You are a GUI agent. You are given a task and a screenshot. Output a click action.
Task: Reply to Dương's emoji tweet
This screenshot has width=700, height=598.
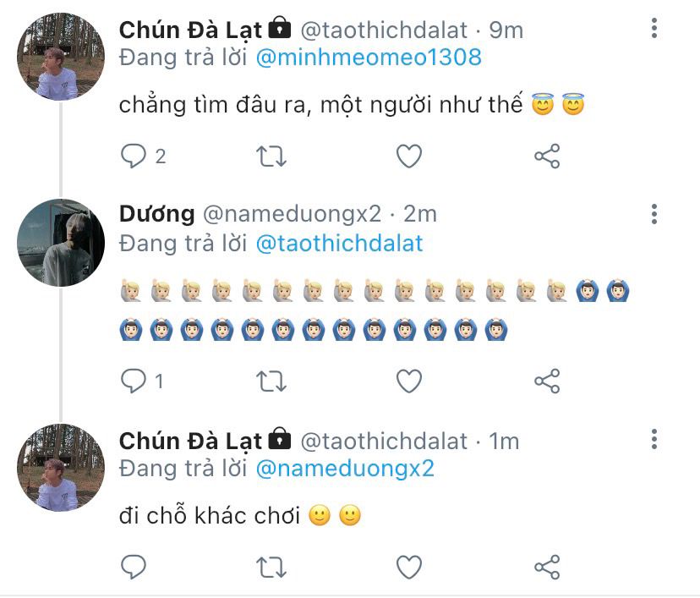(134, 381)
